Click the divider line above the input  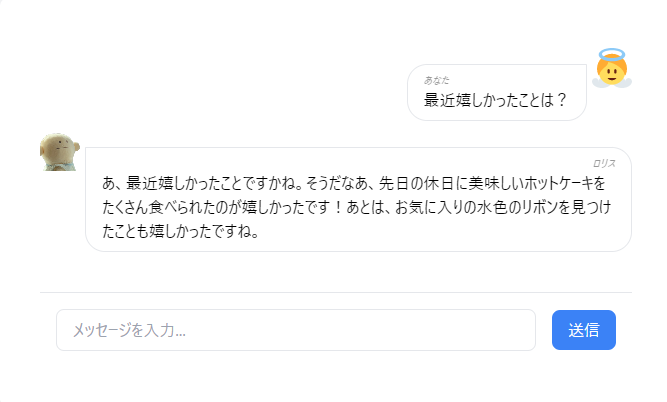(336, 292)
